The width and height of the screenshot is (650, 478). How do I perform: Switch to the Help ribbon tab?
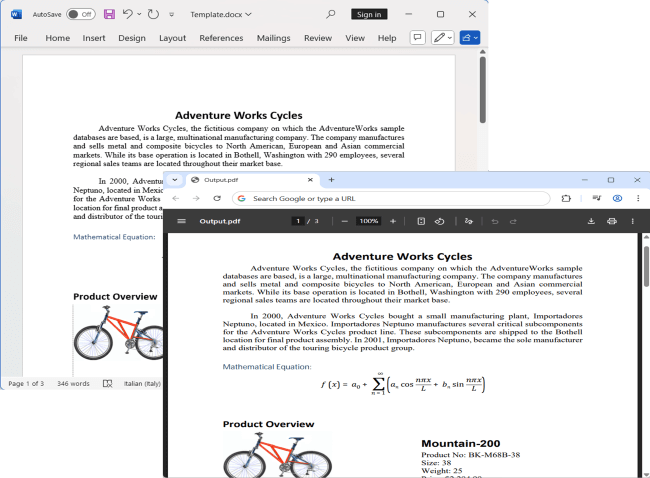[387, 38]
